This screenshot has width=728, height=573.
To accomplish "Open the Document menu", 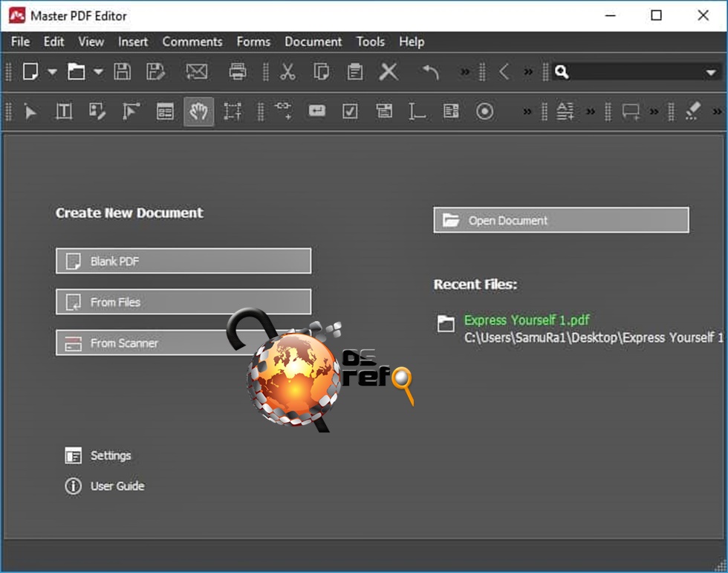I will [313, 42].
